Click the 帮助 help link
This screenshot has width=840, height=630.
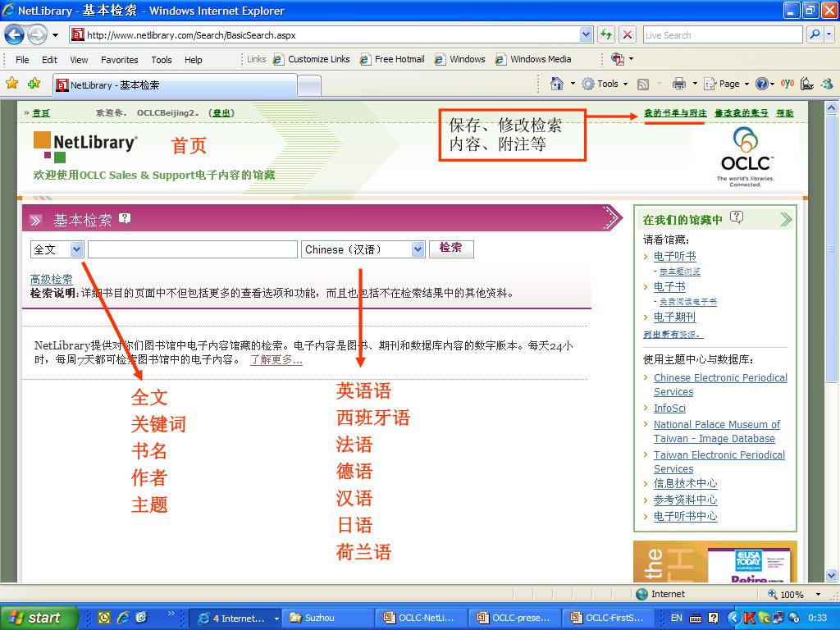coord(785,113)
